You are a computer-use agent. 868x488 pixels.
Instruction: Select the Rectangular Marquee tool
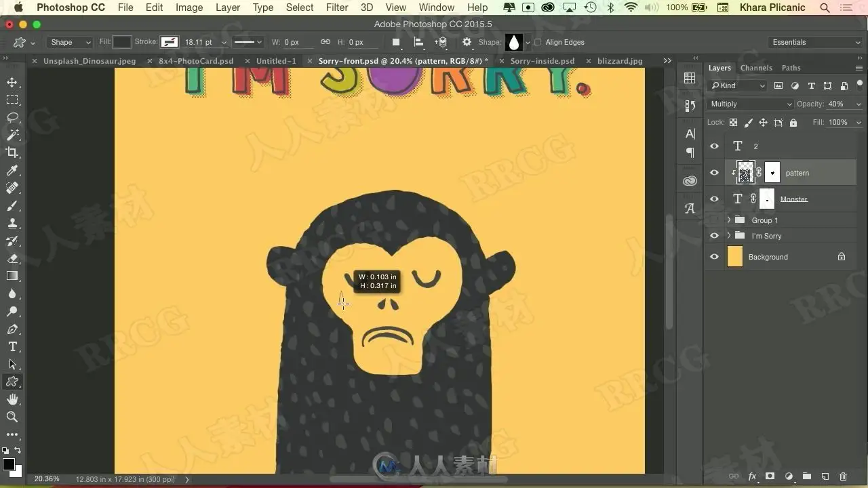12,100
